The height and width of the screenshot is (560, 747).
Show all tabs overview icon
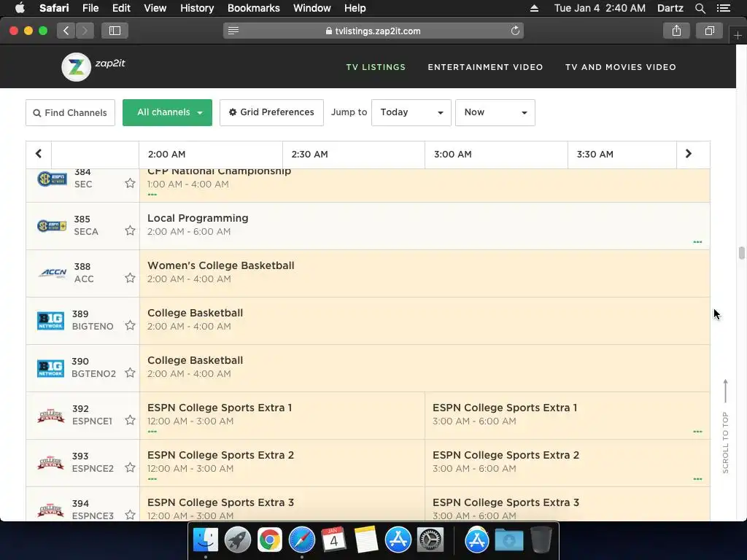[x=709, y=31]
